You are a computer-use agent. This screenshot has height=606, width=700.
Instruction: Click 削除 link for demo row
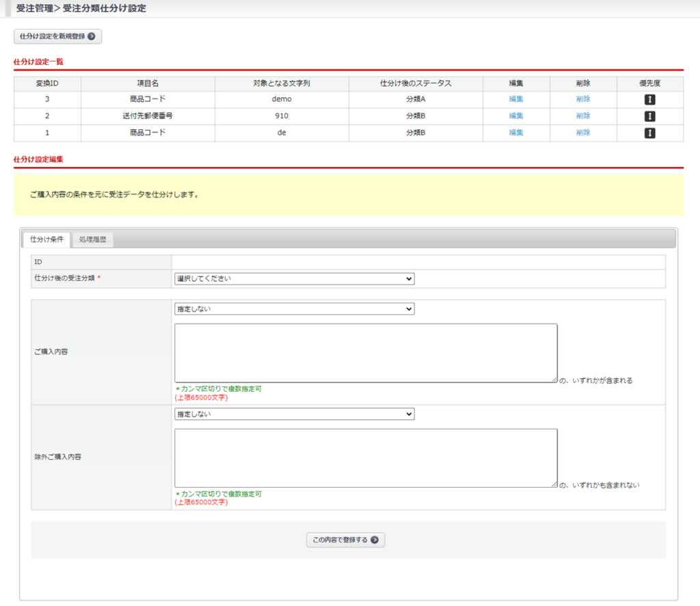[583, 99]
